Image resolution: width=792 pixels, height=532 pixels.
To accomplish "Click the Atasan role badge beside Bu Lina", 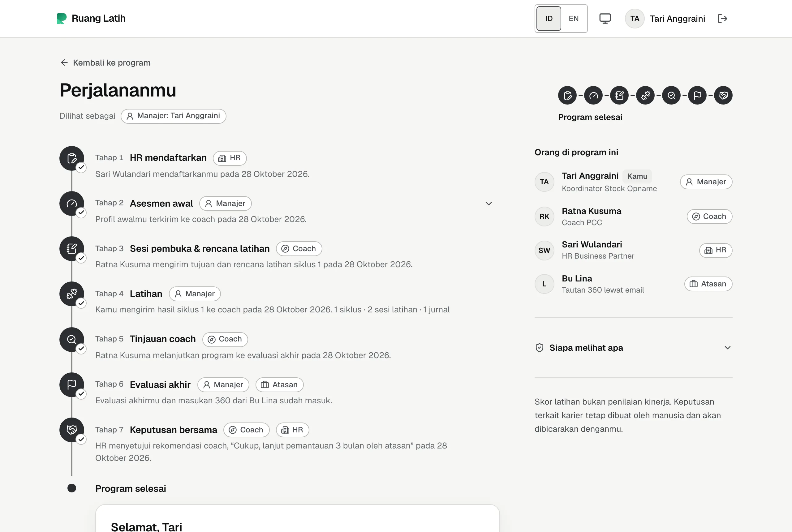I will pyautogui.click(x=708, y=284).
